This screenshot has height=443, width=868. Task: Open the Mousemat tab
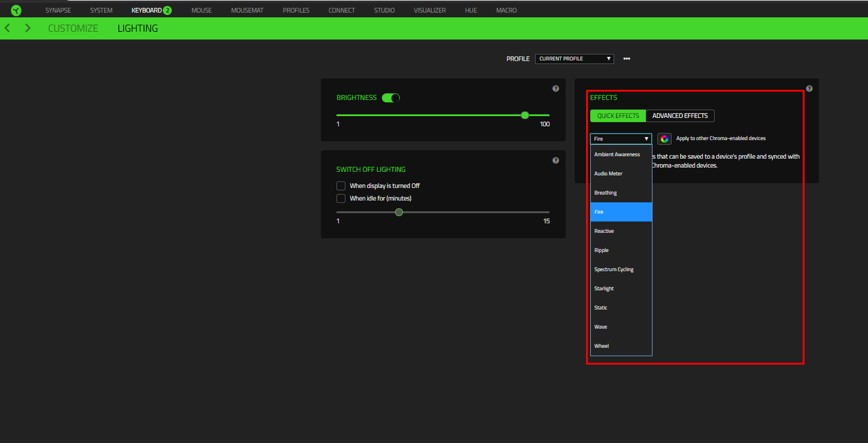247,10
